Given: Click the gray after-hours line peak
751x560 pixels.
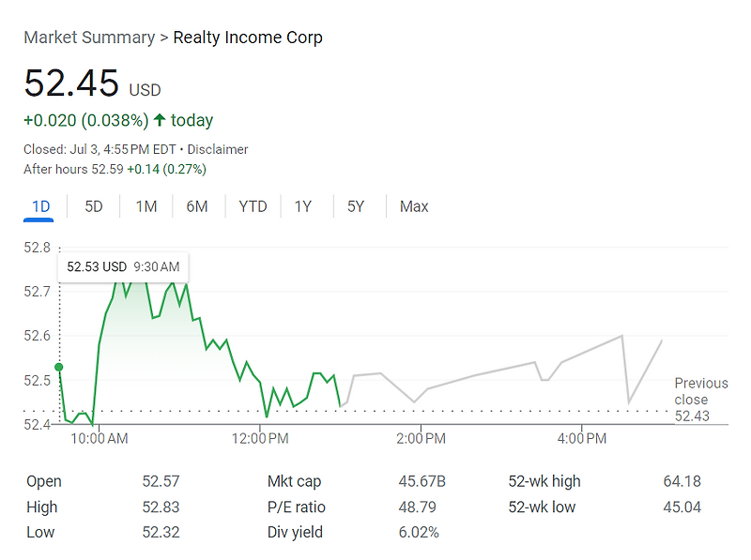Looking at the screenshot, I should click(x=621, y=336).
